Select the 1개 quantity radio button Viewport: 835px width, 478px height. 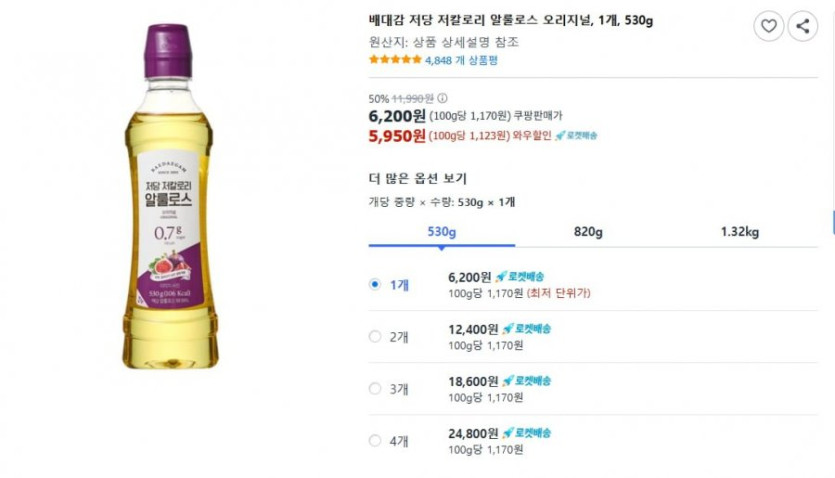tap(375, 284)
